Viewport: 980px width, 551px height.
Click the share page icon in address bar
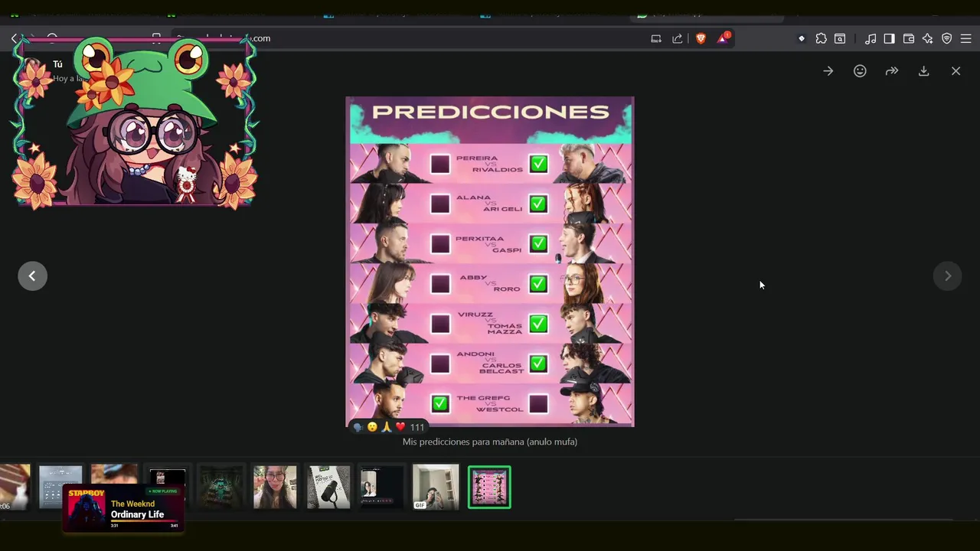pyautogui.click(x=678, y=38)
